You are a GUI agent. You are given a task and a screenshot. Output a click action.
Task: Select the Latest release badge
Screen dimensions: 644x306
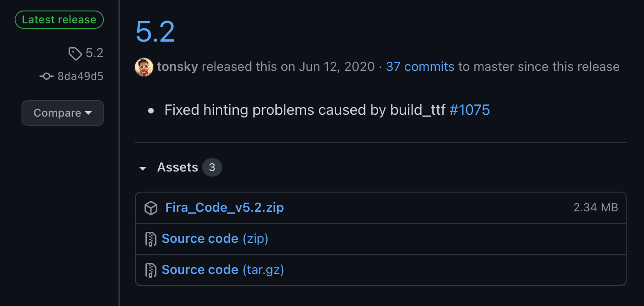[59, 20]
